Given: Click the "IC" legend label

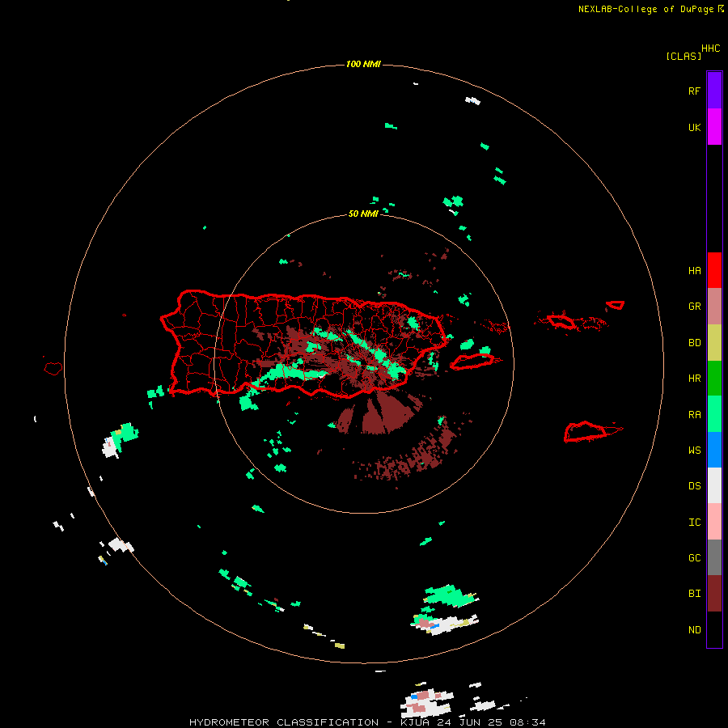Looking at the screenshot, I should 694,523.
